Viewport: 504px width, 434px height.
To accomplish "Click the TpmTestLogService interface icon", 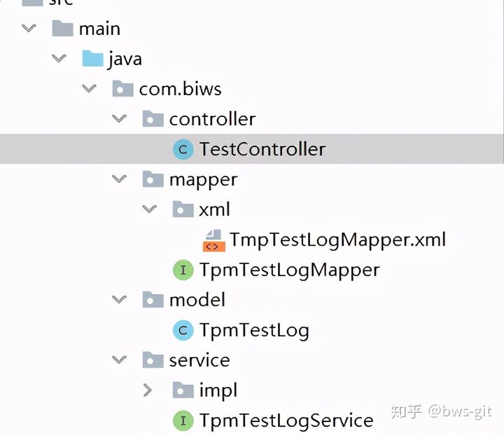I will click(x=183, y=421).
